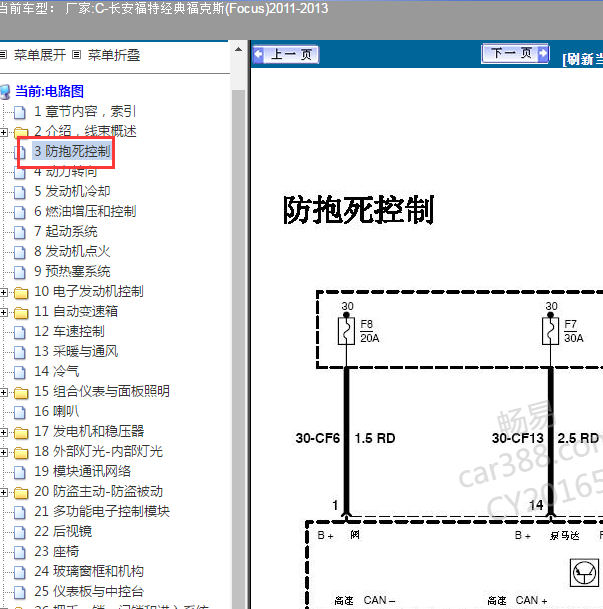Expand the 18 外部灯光-内部灯光 node

pos(3,452)
